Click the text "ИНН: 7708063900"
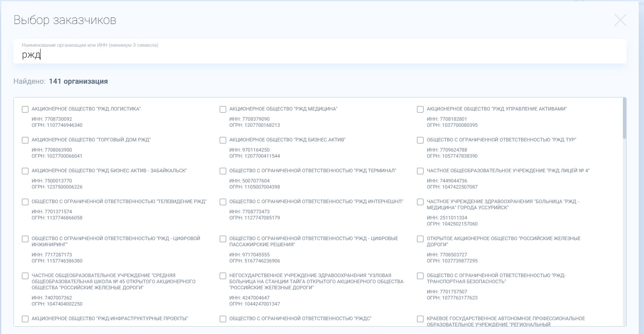Viewport: 644px width, 334px height. pos(52,150)
